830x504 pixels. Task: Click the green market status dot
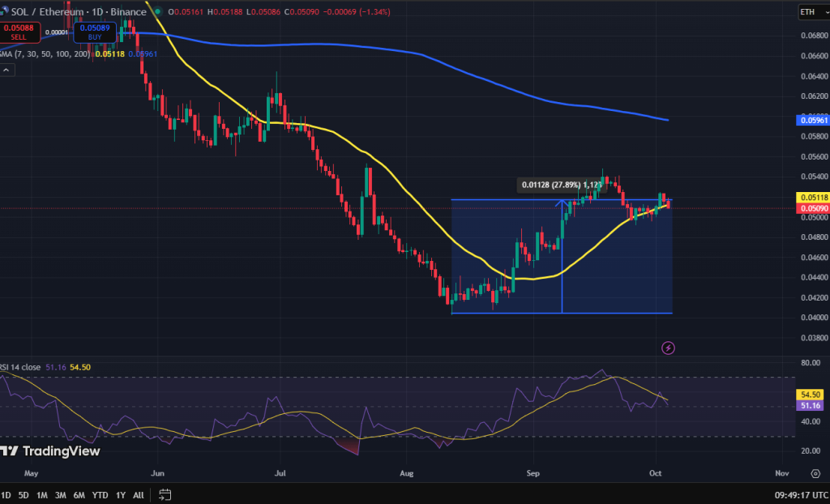pos(156,11)
